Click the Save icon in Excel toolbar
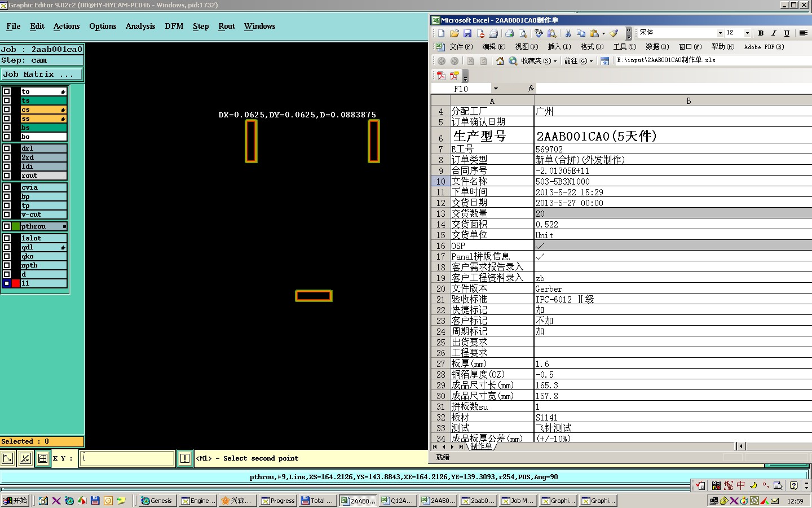Image resolution: width=812 pixels, height=508 pixels. pos(467,33)
